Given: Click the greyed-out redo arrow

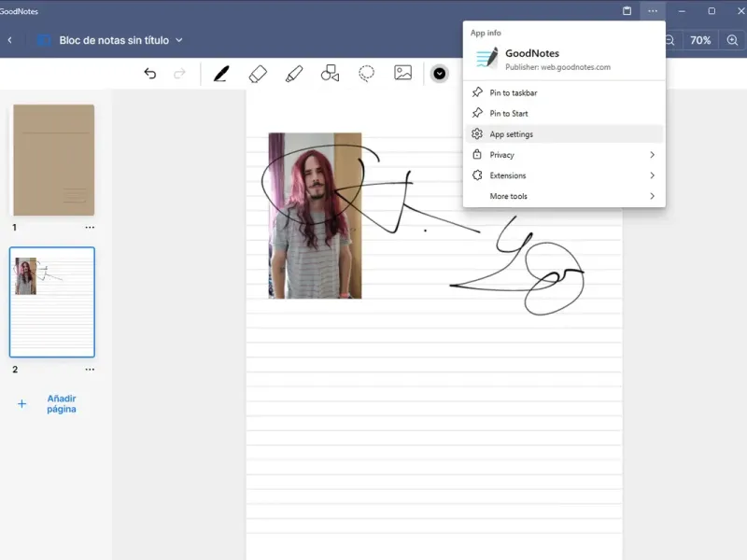Looking at the screenshot, I should pos(180,74).
